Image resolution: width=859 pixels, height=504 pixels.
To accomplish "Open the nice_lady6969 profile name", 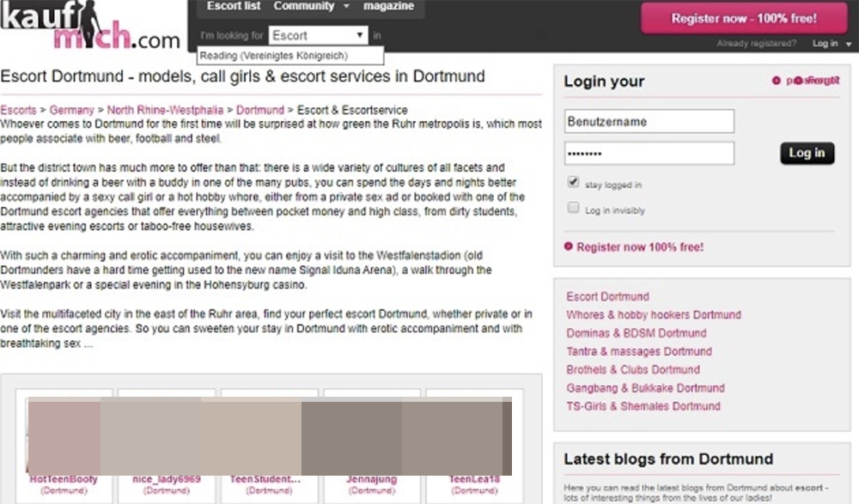I will (166, 479).
